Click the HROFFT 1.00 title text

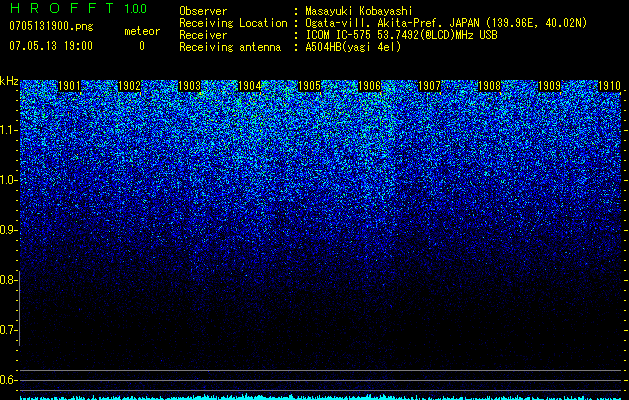(x=79, y=8)
